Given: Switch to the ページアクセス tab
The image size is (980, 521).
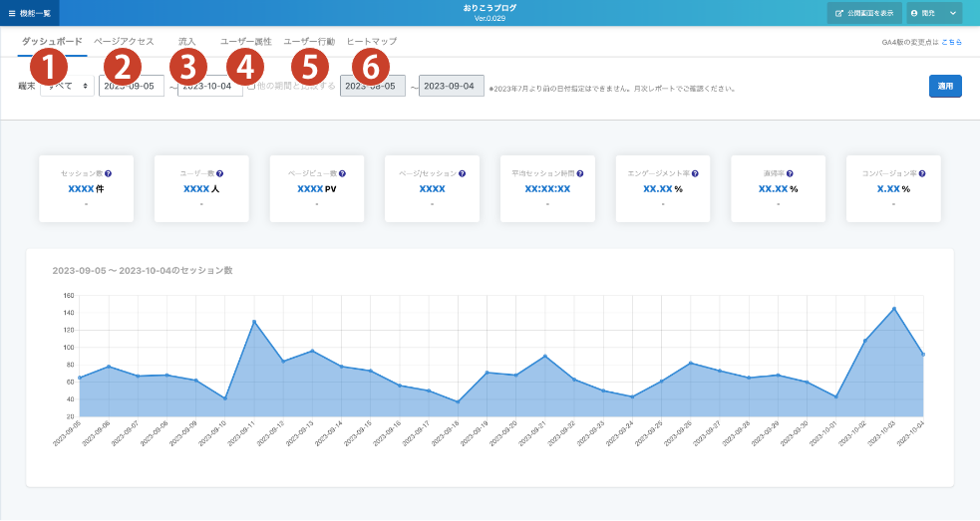Looking at the screenshot, I should pos(124,42).
